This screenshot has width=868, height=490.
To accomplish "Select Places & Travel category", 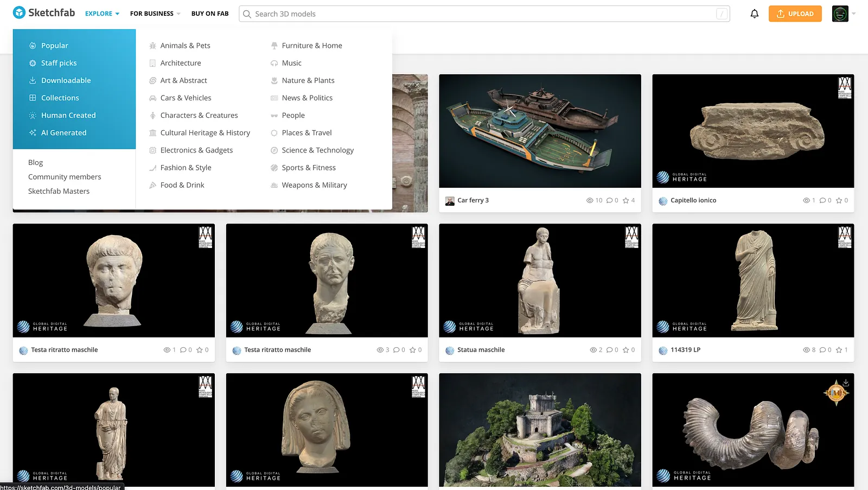I will pos(307,133).
